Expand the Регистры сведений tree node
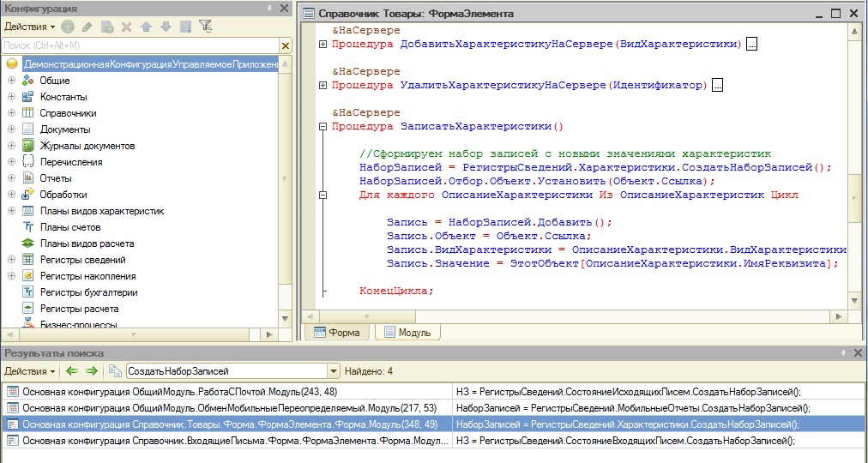The image size is (868, 463). tap(12, 260)
